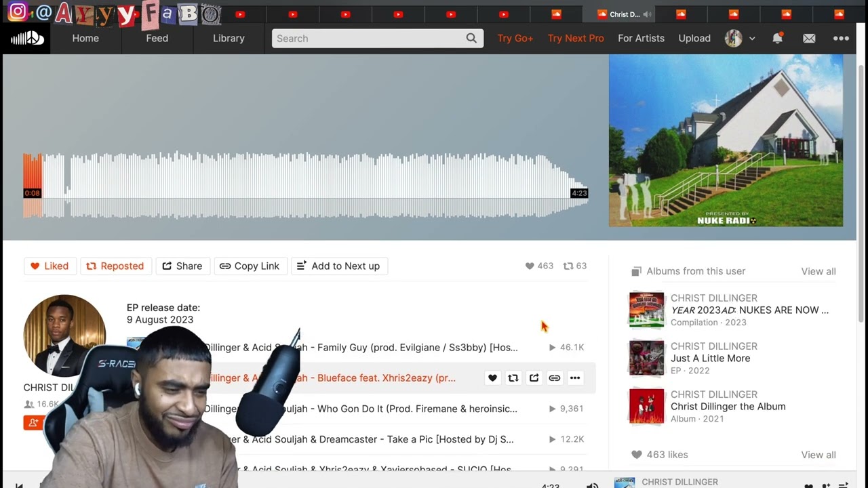Image resolution: width=868 pixels, height=488 pixels.
Task: Click the play icon next to 46.1K
Action: tap(552, 348)
